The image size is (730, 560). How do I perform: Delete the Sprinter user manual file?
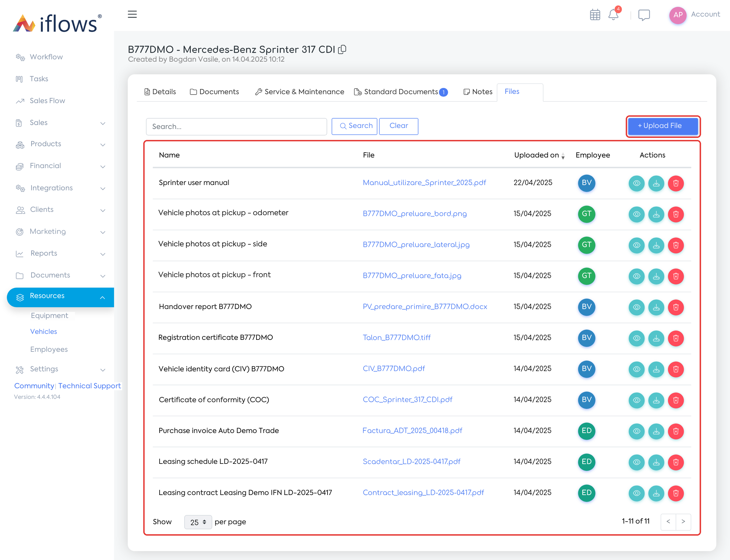pos(676,183)
